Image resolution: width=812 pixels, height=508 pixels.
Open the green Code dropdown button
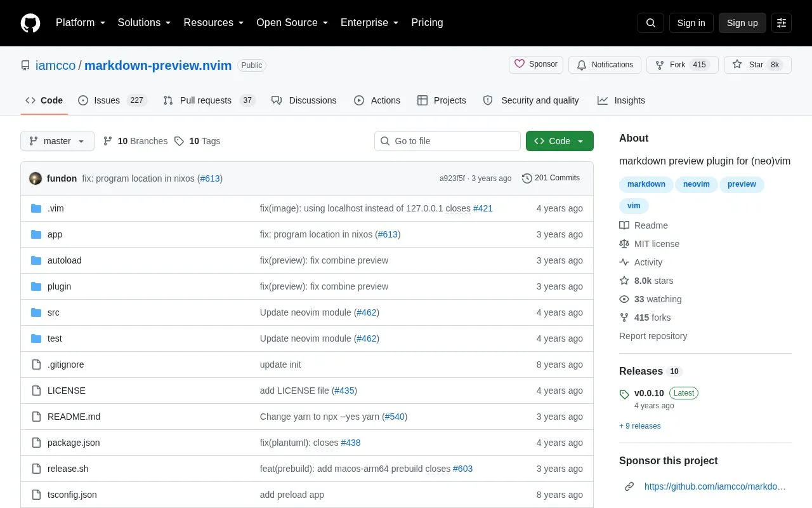coord(560,141)
